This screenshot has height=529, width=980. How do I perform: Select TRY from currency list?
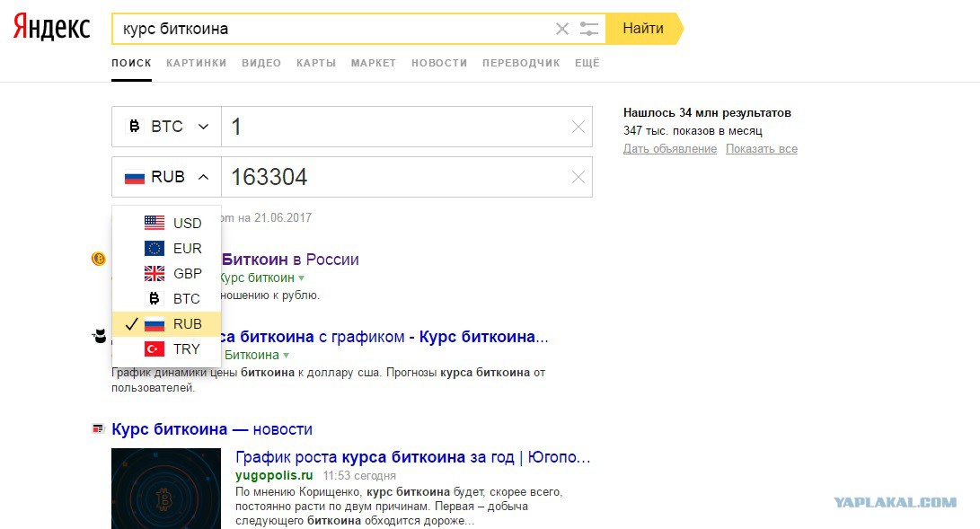pyautogui.click(x=166, y=349)
